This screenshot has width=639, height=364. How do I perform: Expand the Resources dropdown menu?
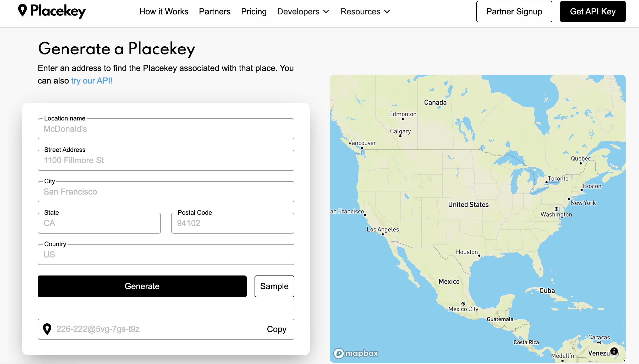point(365,12)
